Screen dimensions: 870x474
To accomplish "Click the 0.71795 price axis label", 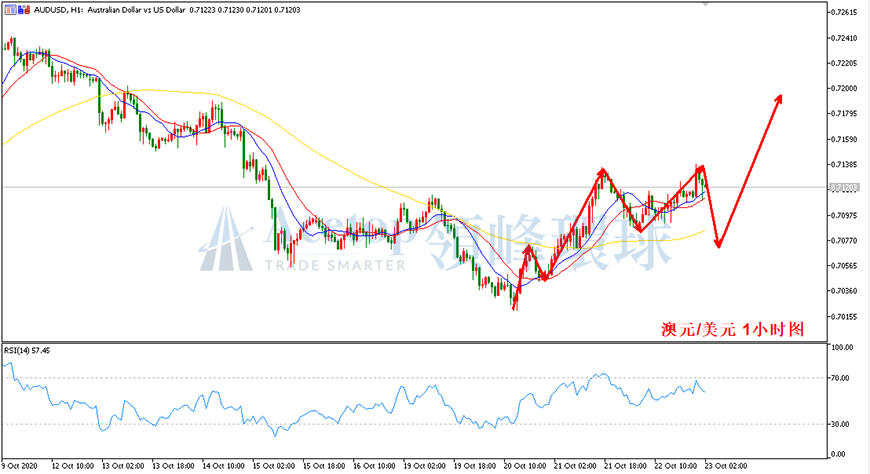I will (844, 114).
